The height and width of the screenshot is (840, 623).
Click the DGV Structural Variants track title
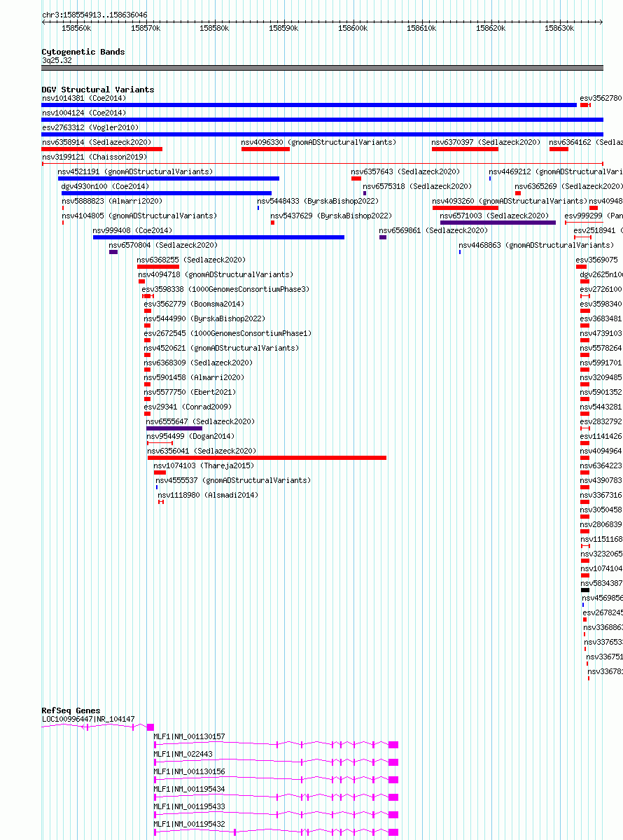coord(98,90)
